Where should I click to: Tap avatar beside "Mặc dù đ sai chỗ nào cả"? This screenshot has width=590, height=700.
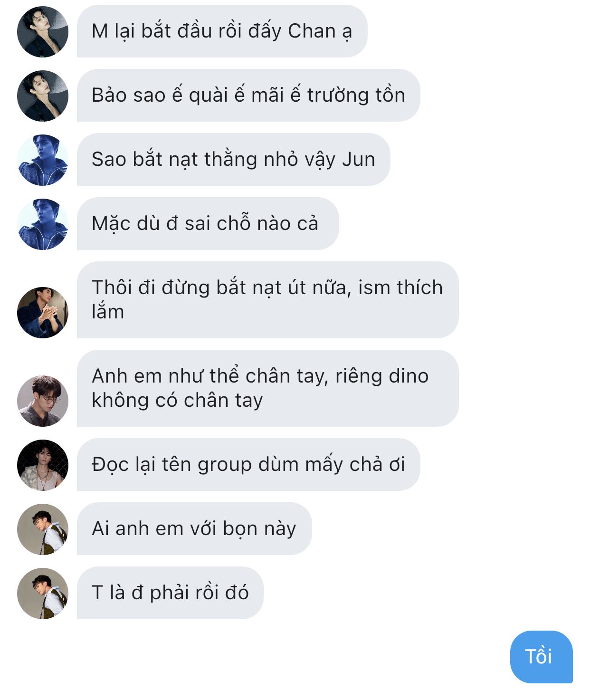click(x=43, y=224)
